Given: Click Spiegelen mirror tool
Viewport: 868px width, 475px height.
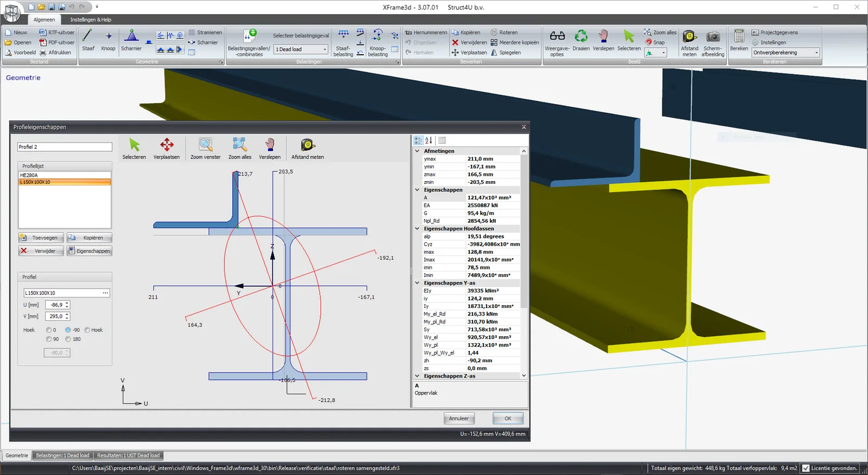Looking at the screenshot, I should click(x=506, y=53).
